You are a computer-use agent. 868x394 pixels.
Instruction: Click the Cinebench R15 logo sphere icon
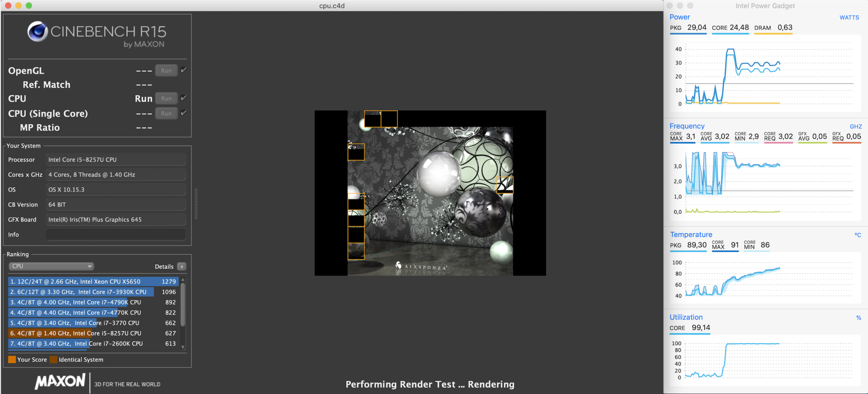click(38, 32)
